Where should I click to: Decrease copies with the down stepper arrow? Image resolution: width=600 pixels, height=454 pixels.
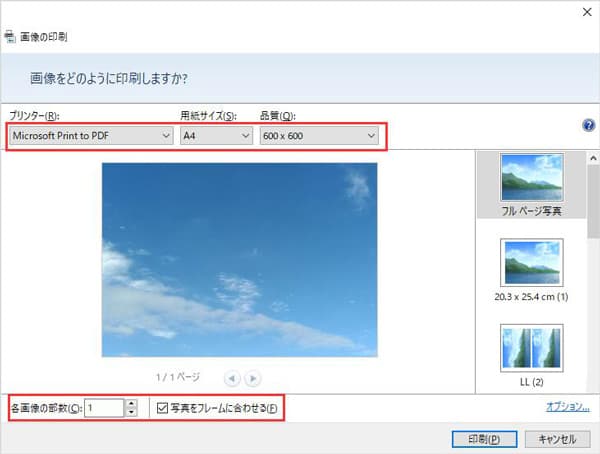coord(131,412)
